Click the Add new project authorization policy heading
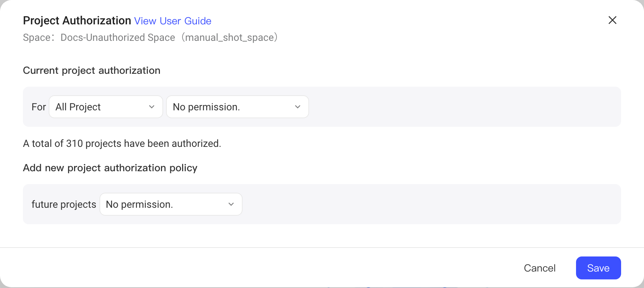Image resolution: width=644 pixels, height=288 pixels. pos(110,168)
